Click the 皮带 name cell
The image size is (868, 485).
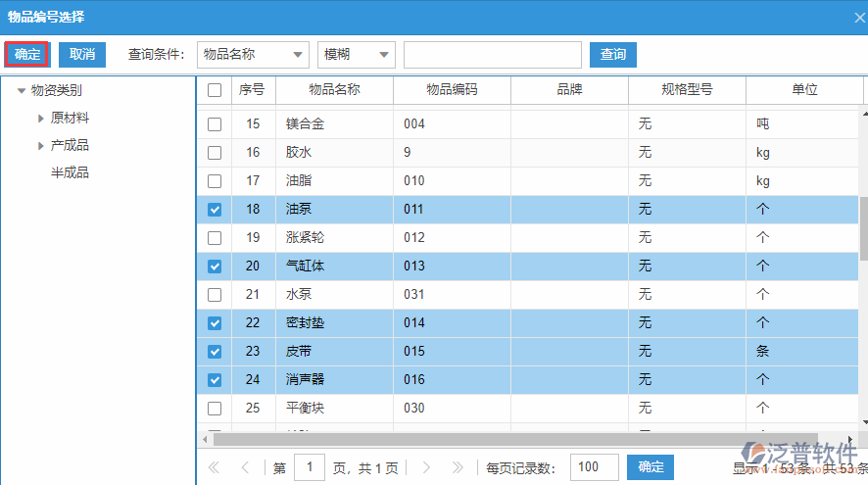point(334,352)
